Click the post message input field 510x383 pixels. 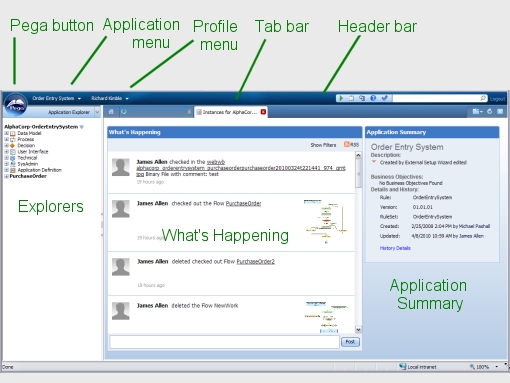[x=224, y=342]
